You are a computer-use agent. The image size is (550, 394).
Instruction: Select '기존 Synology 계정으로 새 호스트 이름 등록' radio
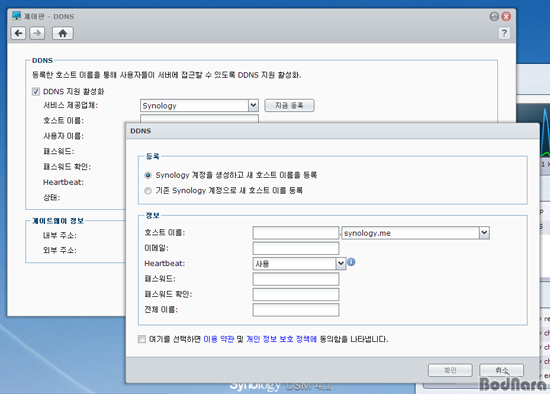click(148, 191)
